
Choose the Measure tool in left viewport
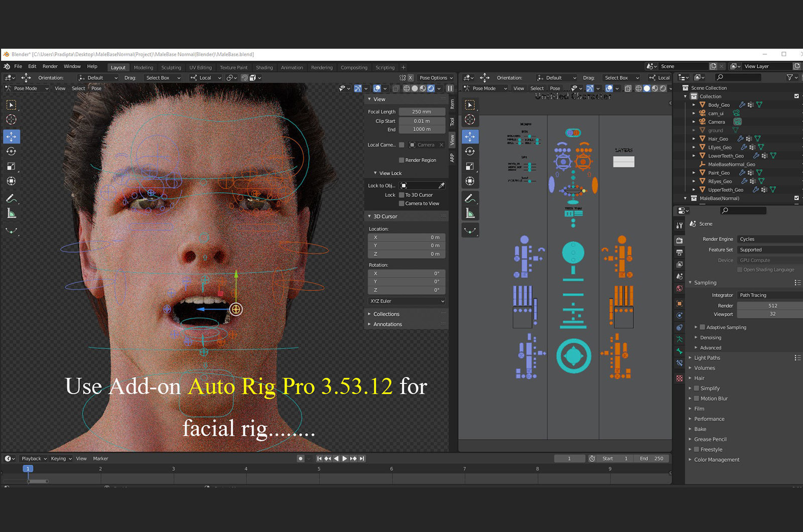click(x=11, y=213)
